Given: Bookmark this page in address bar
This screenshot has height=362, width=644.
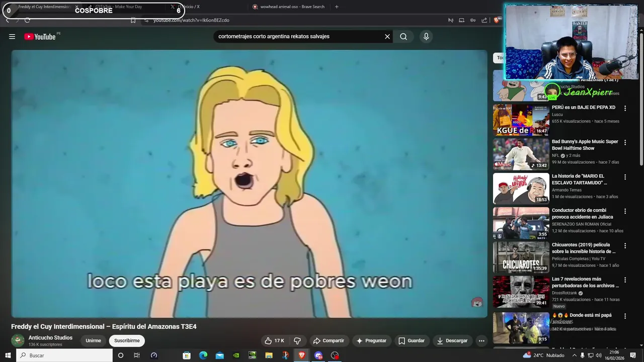Looking at the screenshot, I should click(x=133, y=20).
